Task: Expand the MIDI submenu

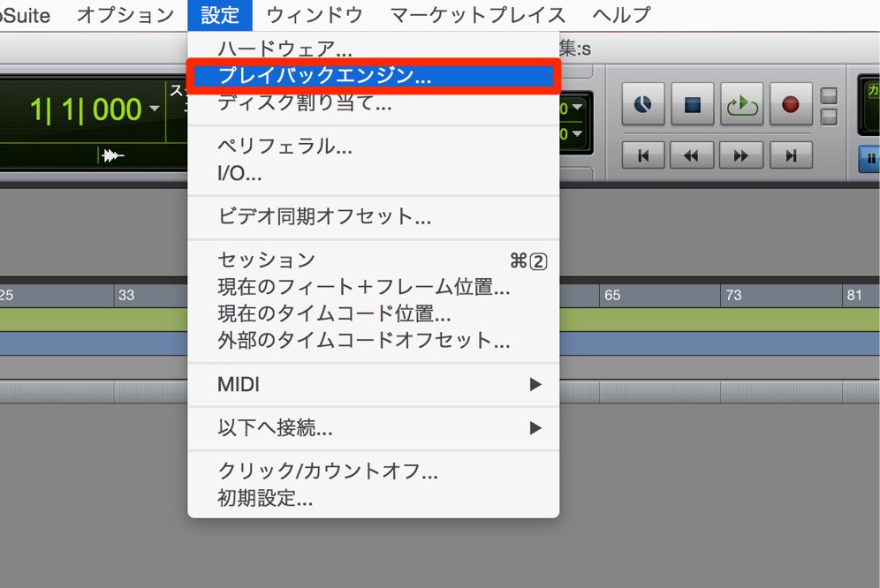Action: (x=373, y=385)
